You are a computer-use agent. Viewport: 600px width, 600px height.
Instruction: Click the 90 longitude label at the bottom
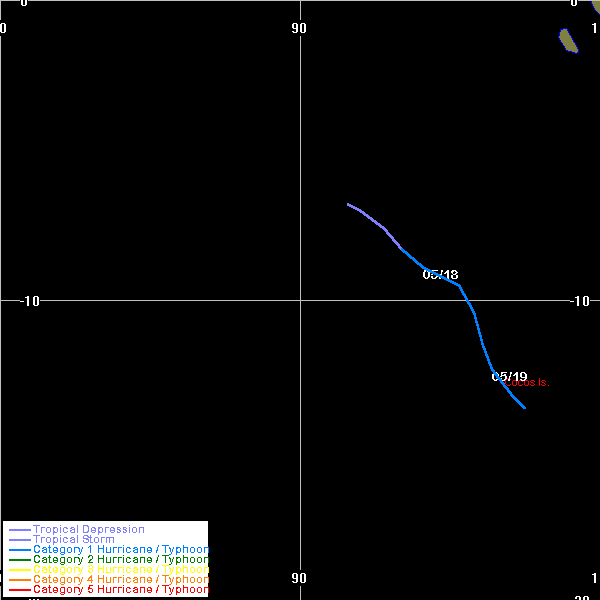(x=299, y=578)
